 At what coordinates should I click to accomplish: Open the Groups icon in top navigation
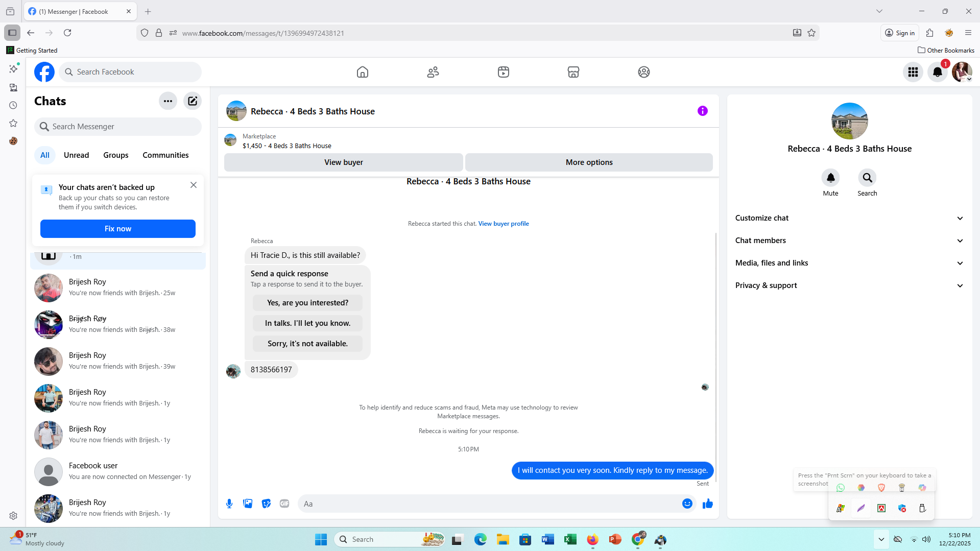pos(644,72)
